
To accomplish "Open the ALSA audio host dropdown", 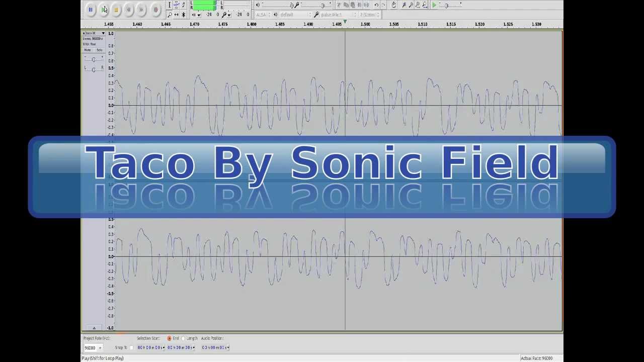I will 262,15.
